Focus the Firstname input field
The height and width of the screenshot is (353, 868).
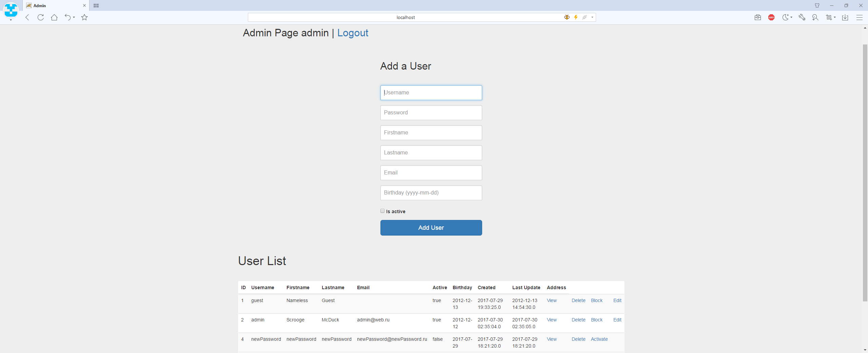(431, 133)
